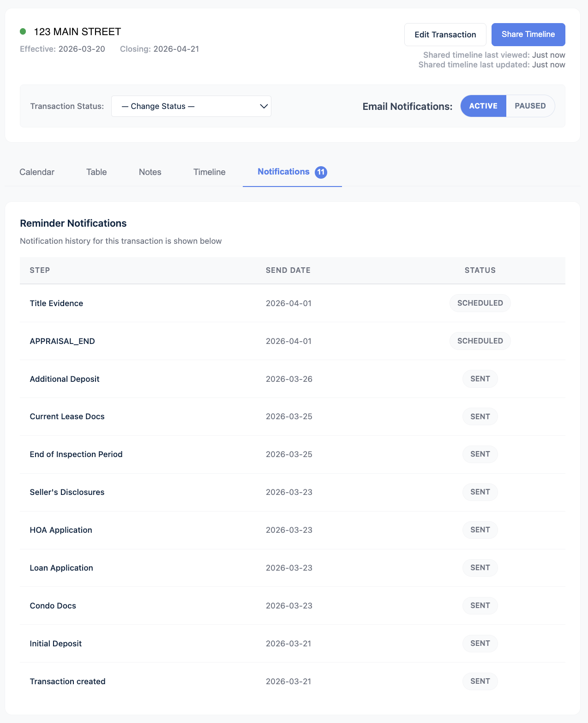Click SCHEDULED status badge for Title Evidence
This screenshot has width=588, height=723.
point(480,303)
